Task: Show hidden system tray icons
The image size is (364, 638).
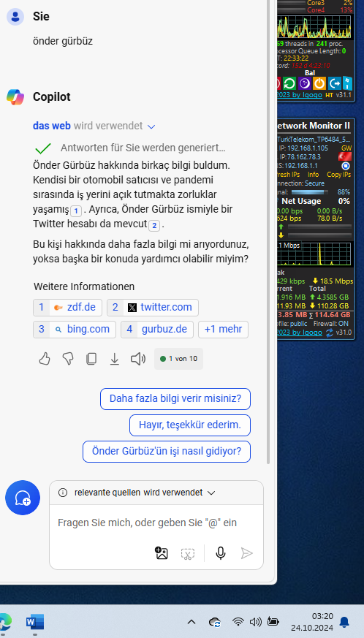Action: 191,622
